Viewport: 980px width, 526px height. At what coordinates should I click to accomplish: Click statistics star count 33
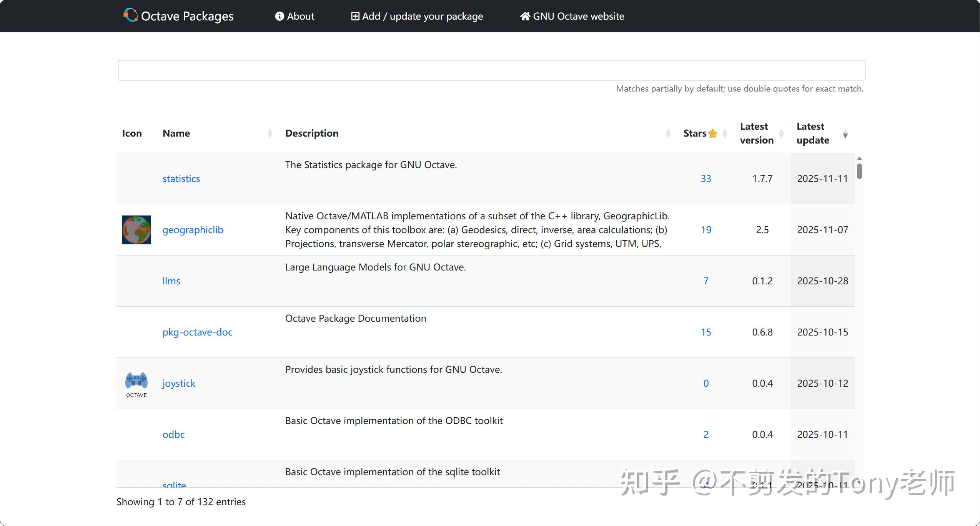point(706,179)
